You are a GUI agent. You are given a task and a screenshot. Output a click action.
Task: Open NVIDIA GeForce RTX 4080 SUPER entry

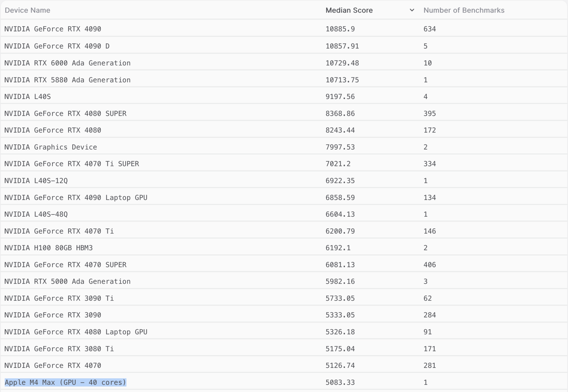click(65, 113)
